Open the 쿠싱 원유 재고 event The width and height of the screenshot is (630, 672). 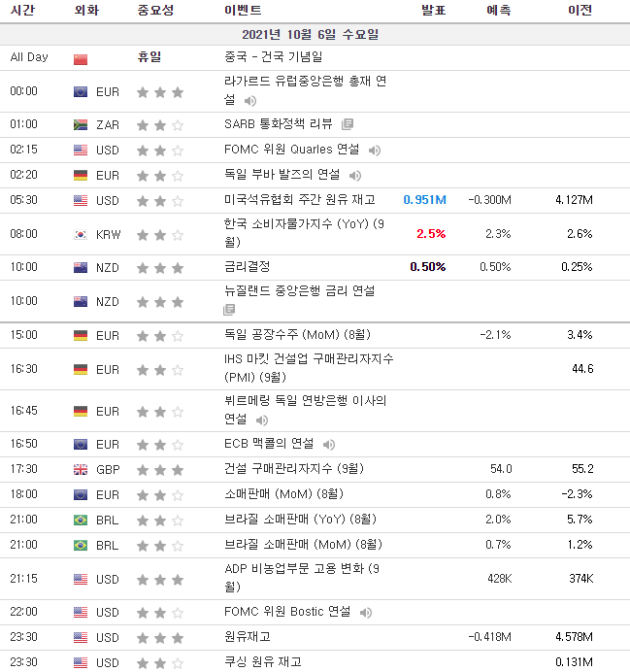click(x=262, y=661)
